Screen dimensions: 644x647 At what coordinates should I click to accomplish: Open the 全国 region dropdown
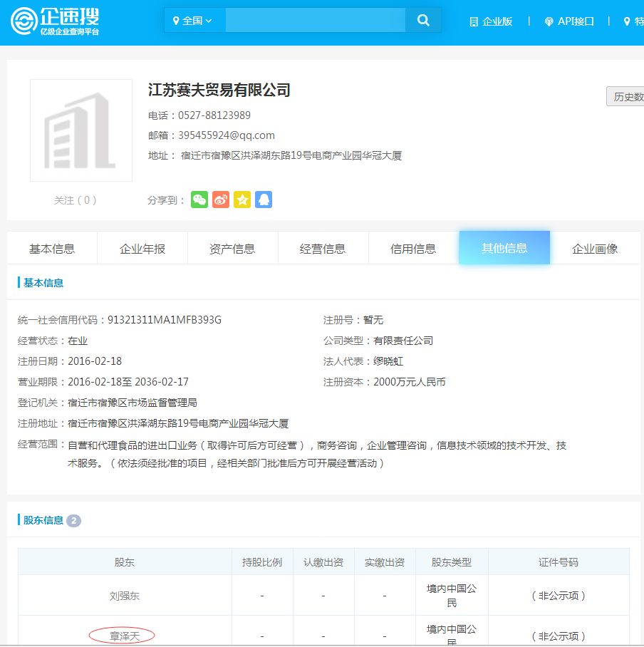coord(192,20)
